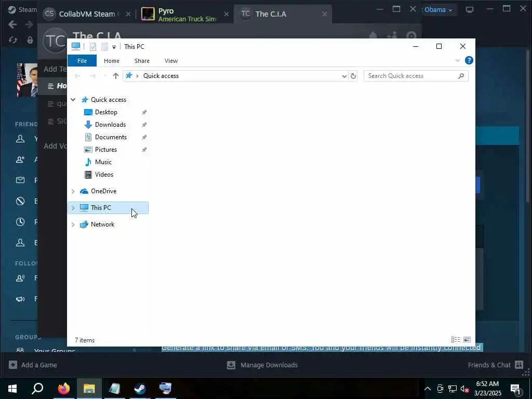
Task: Open the recent locations dropdown arrow
Action: click(105, 76)
